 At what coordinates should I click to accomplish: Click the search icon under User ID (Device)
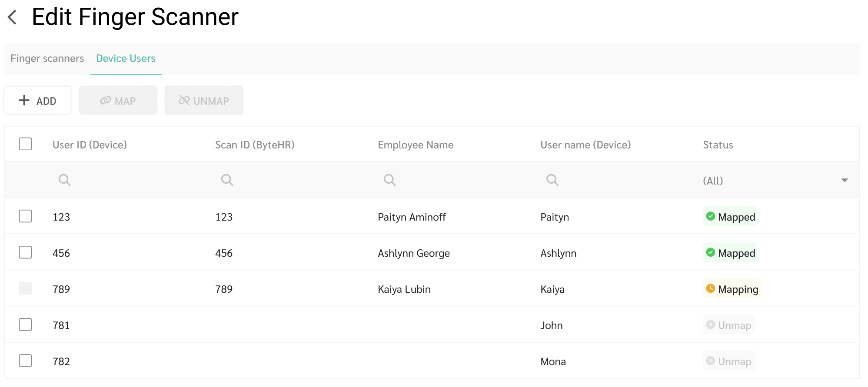pos(64,180)
